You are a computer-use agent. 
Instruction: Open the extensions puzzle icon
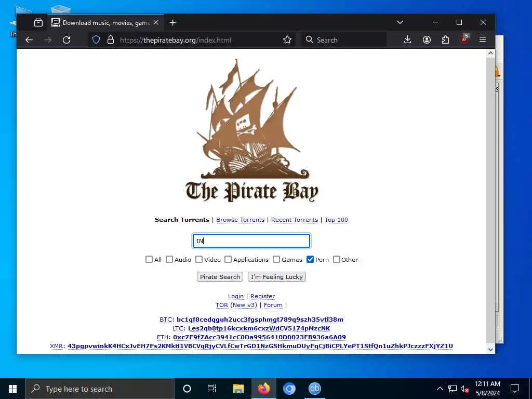click(x=445, y=39)
